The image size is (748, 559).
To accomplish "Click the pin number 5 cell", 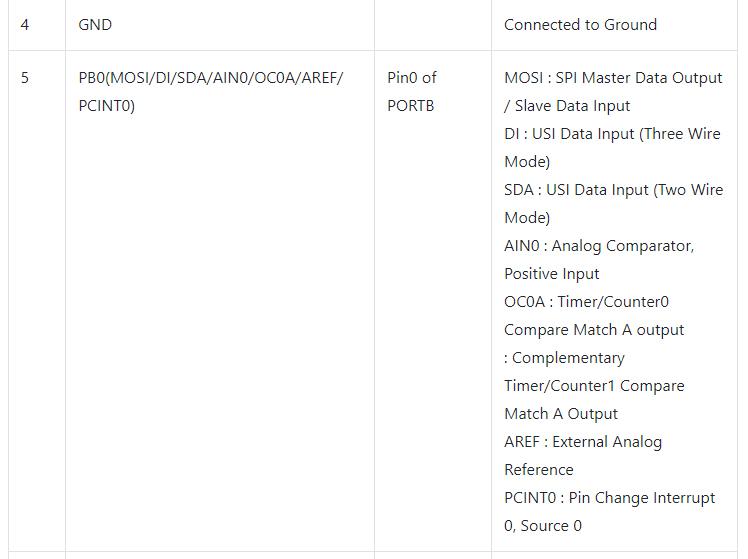I will point(25,78).
